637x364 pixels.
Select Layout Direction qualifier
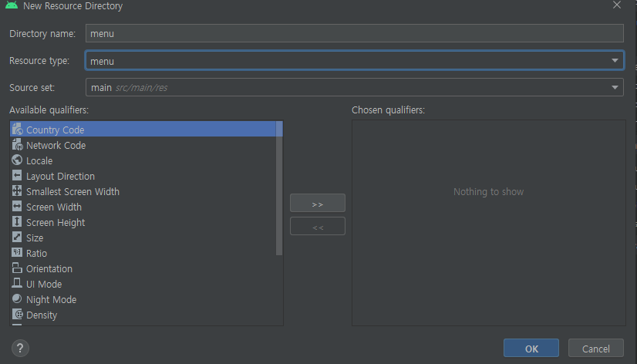(143, 176)
